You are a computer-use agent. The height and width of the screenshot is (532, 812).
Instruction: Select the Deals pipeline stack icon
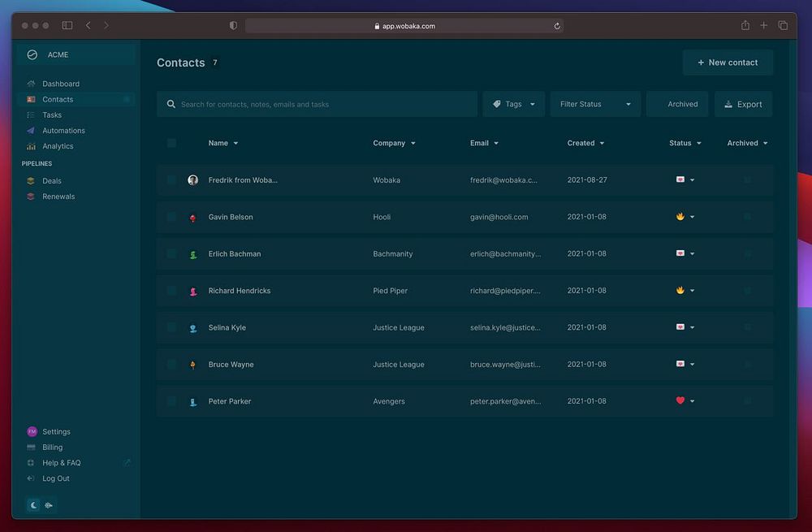31,181
